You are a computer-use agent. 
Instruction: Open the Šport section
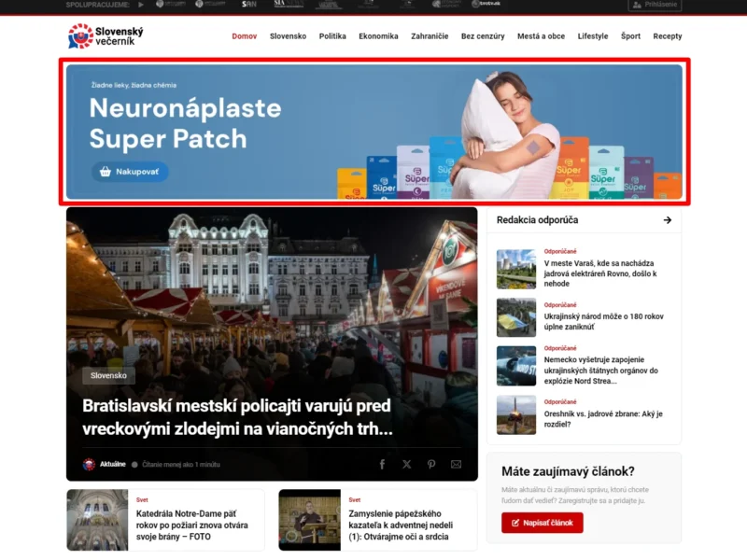coord(630,35)
